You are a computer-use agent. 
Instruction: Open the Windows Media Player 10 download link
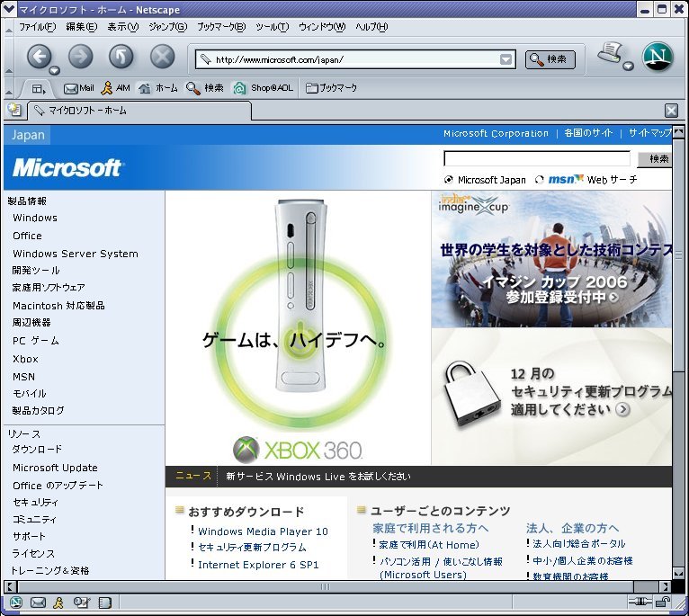point(263,531)
